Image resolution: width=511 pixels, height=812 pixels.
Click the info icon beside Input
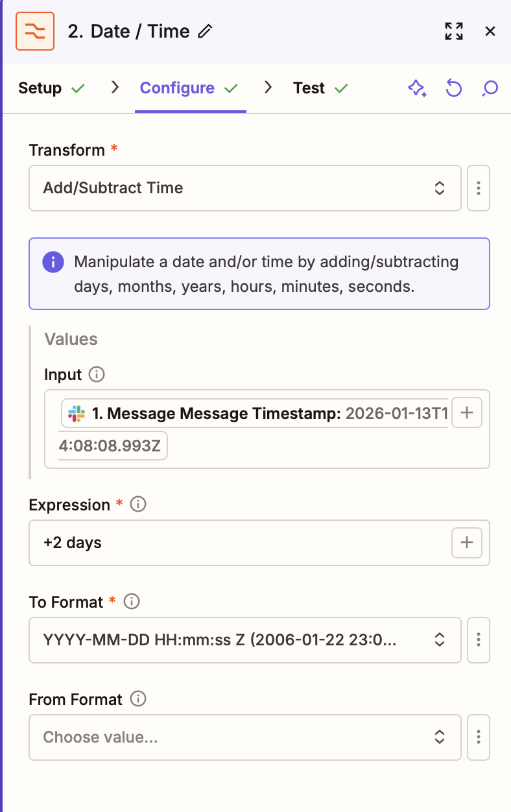point(97,374)
